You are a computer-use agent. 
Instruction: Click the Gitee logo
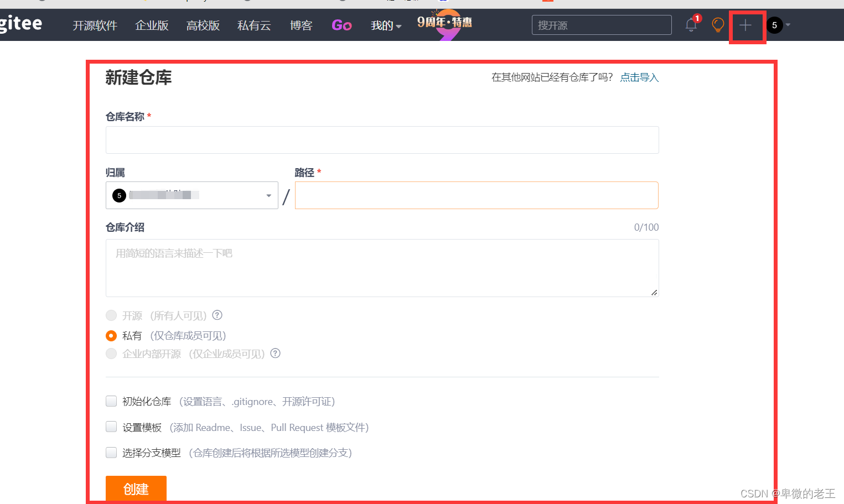[x=21, y=23]
